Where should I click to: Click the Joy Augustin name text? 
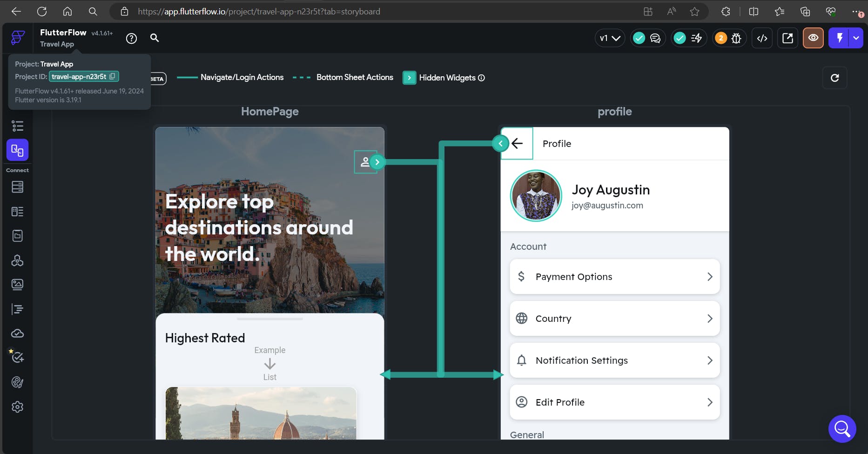pos(611,190)
